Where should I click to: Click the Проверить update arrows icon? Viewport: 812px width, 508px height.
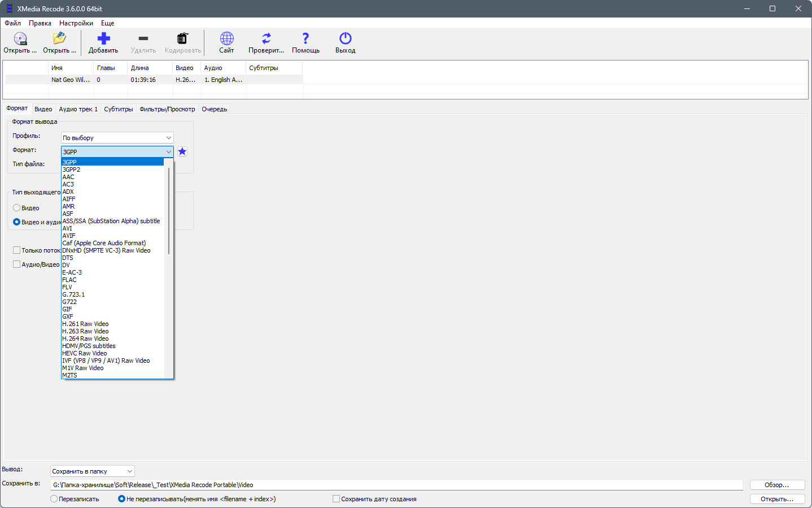(266, 38)
